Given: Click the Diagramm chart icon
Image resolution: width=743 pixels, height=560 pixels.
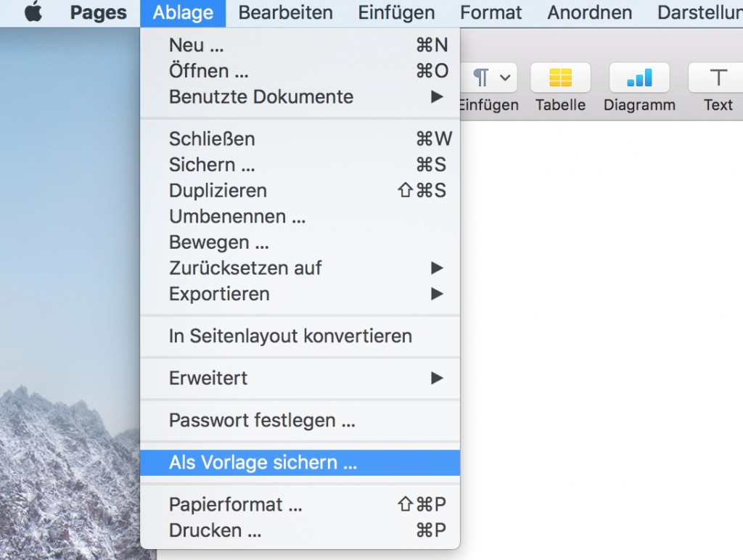Looking at the screenshot, I should click(x=639, y=78).
